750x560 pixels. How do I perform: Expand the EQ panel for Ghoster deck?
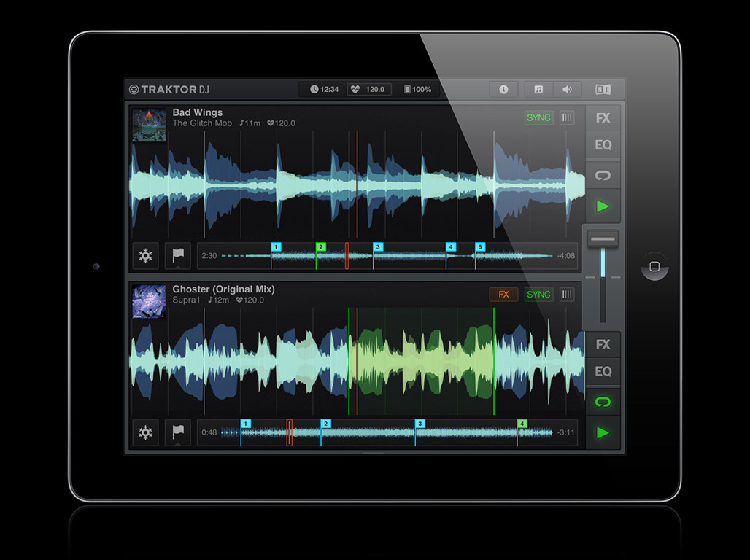coord(603,372)
